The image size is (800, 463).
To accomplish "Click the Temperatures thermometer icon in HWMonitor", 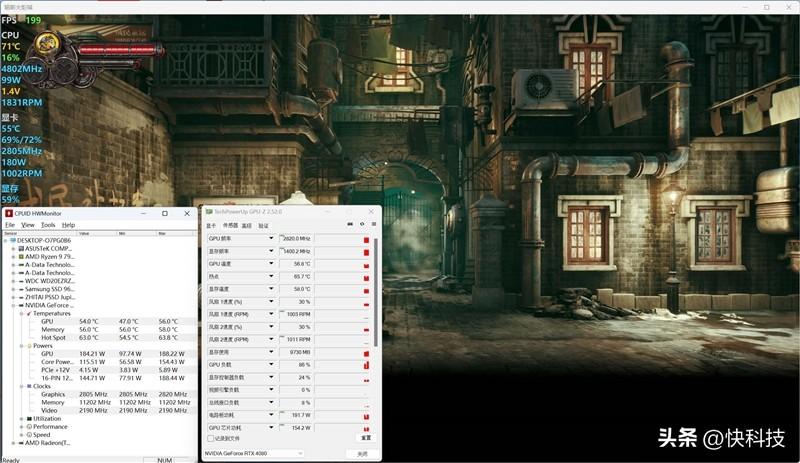I will [x=28, y=313].
